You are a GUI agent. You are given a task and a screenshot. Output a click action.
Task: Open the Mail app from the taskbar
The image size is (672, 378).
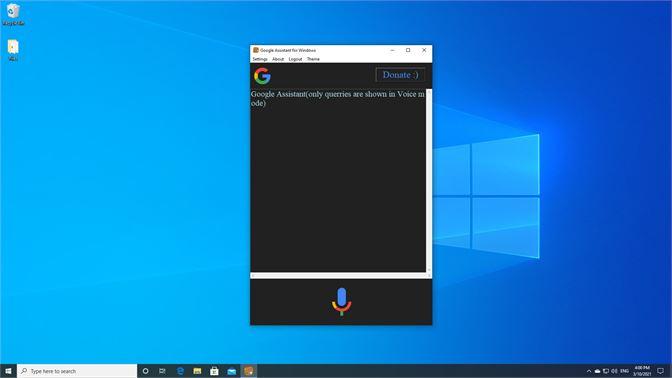coord(231,371)
